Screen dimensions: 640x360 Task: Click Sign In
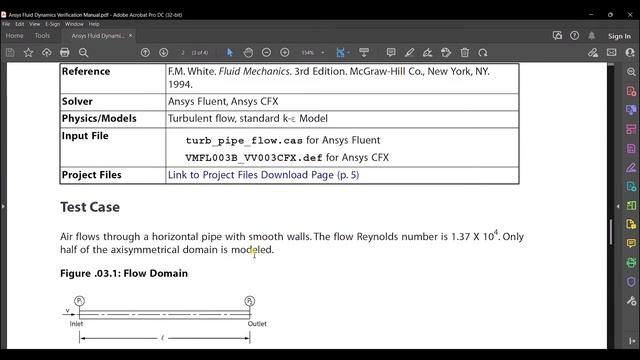(619, 36)
